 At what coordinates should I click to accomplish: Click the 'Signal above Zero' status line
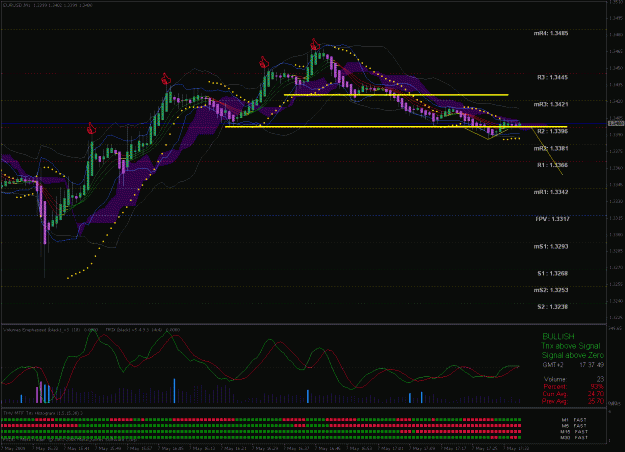pos(572,355)
